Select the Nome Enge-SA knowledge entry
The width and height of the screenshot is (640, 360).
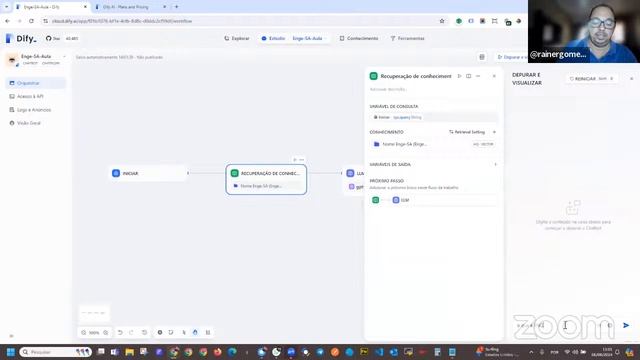click(x=433, y=144)
